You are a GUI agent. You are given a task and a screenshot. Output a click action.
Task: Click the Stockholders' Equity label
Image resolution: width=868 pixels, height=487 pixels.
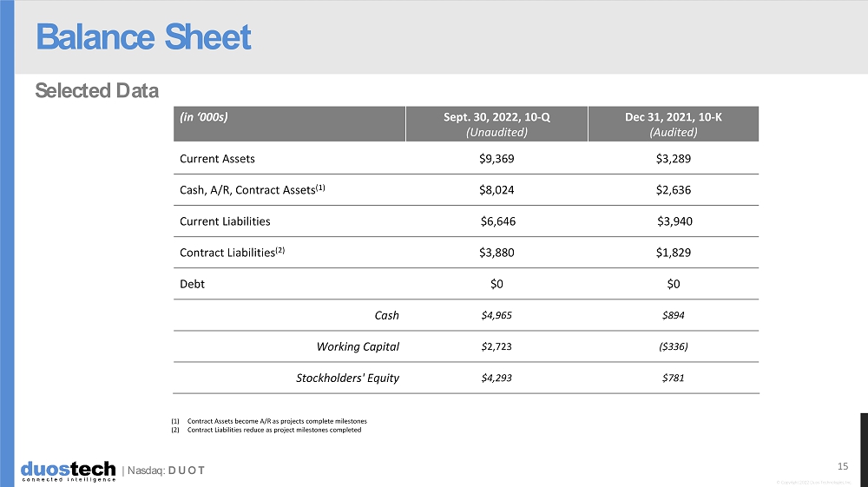[347, 378]
